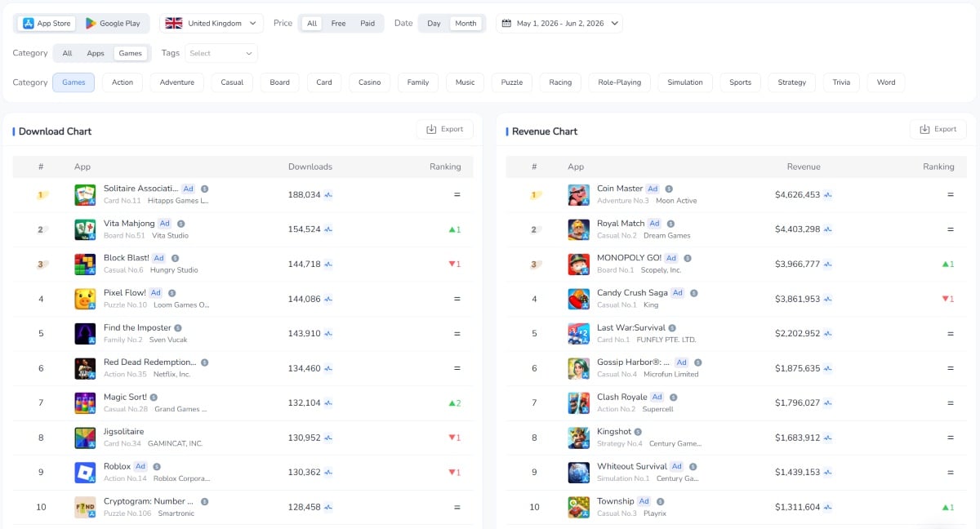Open the Royal Match app icon

tap(578, 229)
